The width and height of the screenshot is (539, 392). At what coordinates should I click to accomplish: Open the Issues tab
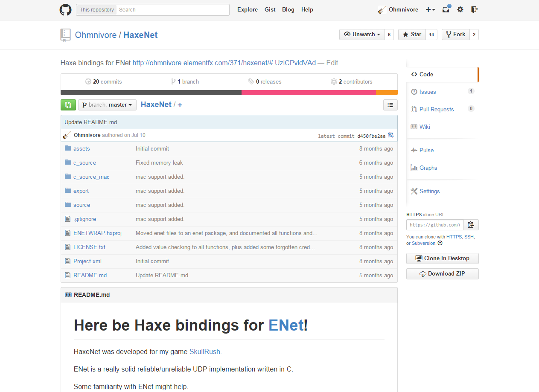(443, 92)
